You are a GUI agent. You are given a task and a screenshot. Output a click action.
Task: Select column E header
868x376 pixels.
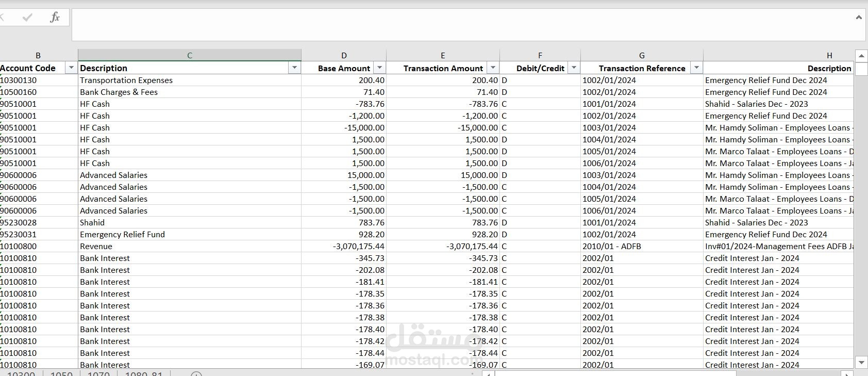443,55
